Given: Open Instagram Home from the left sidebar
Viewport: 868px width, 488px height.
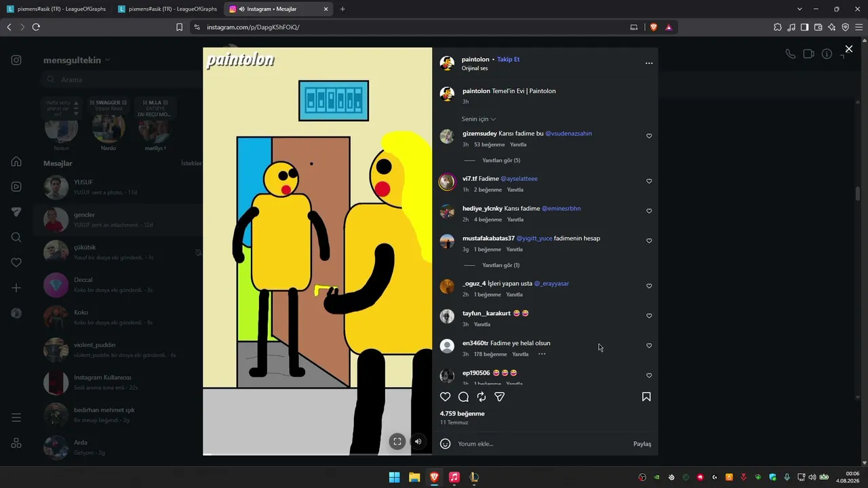Looking at the screenshot, I should click(x=16, y=161).
